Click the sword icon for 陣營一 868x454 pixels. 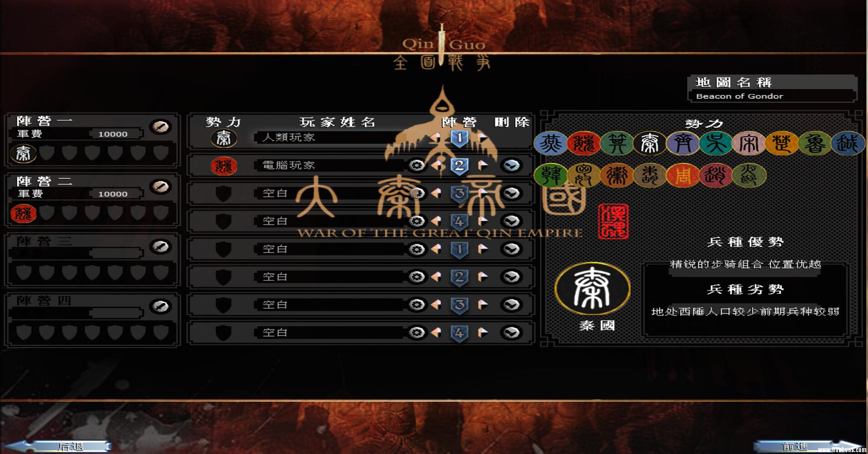160,126
